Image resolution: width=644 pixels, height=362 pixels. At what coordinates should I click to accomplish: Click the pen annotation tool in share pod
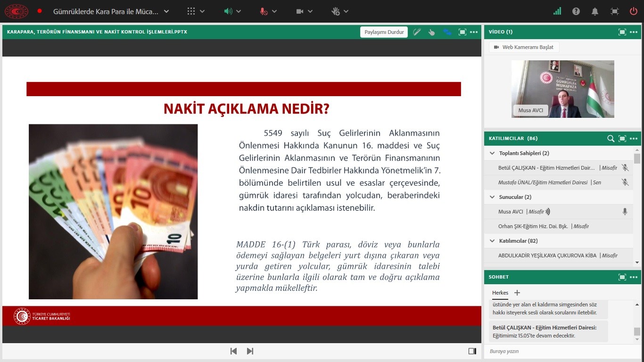point(417,32)
